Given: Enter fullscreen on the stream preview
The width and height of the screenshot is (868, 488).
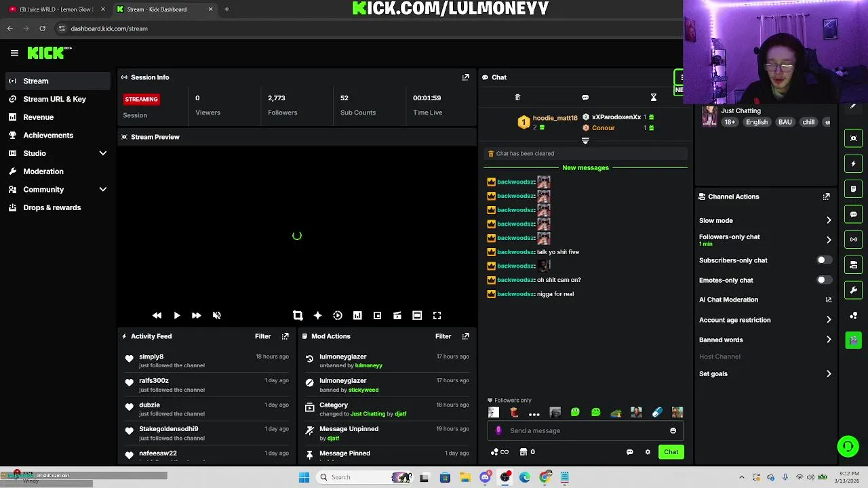Looking at the screenshot, I should coord(437,316).
